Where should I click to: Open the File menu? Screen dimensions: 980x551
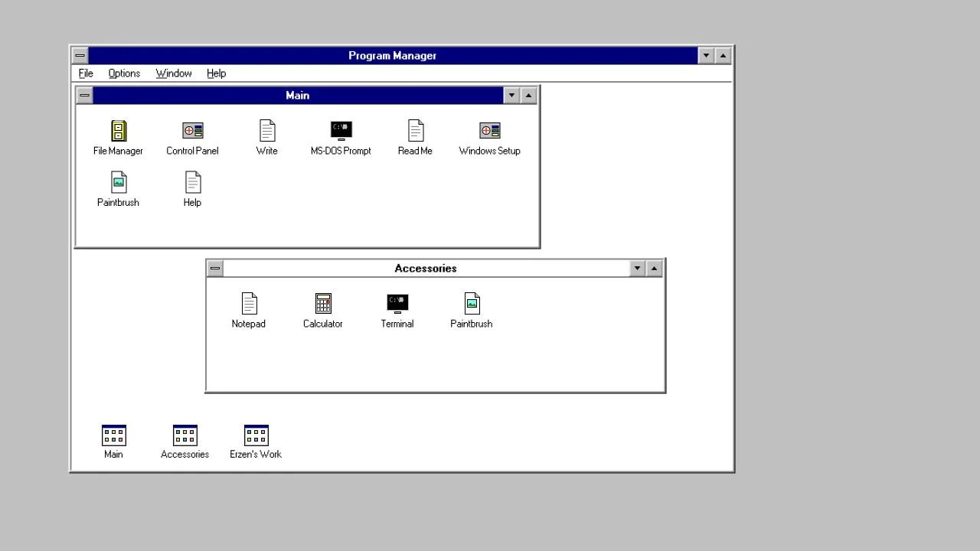(86, 73)
